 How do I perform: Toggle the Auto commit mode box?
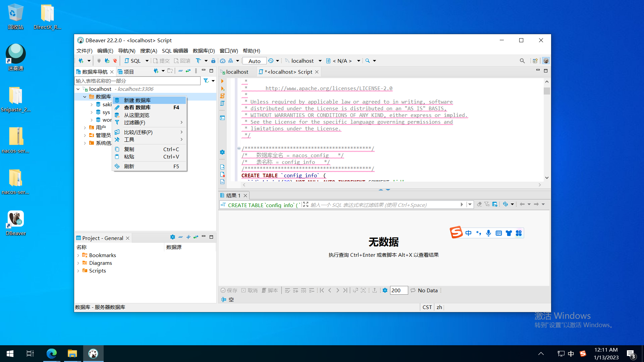tap(254, 61)
